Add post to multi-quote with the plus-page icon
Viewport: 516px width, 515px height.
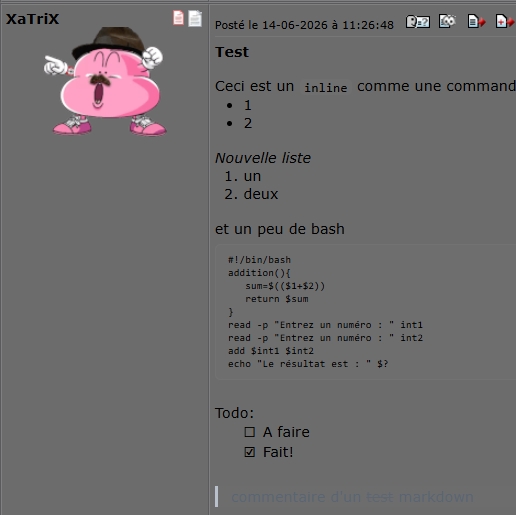(505, 22)
